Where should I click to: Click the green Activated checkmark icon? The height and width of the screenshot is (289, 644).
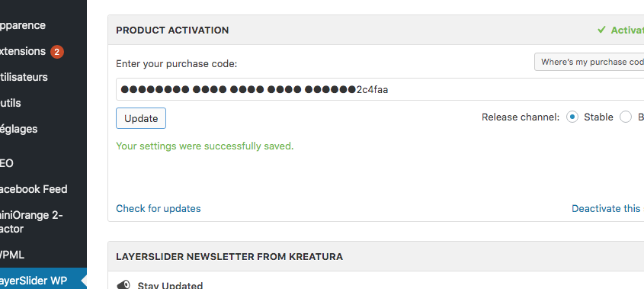click(601, 30)
